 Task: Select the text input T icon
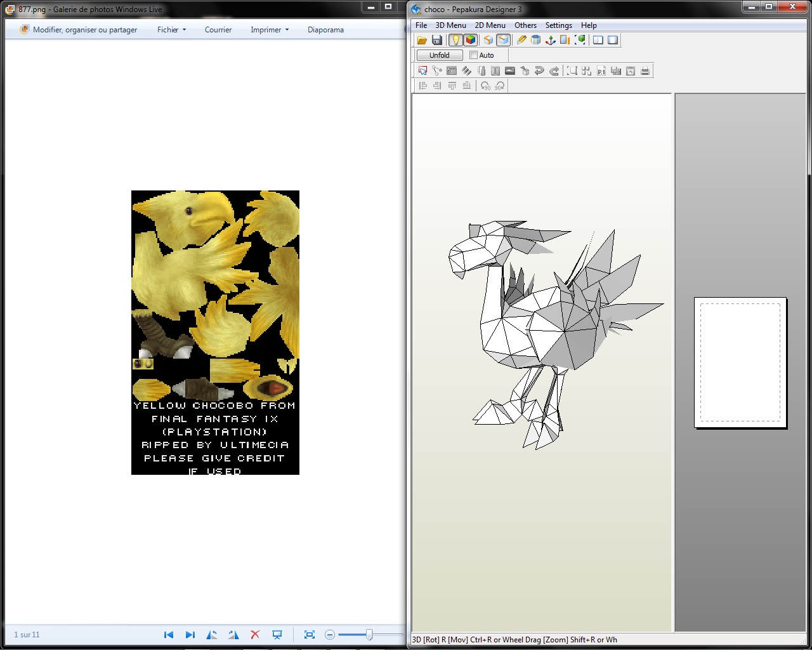tap(495, 71)
